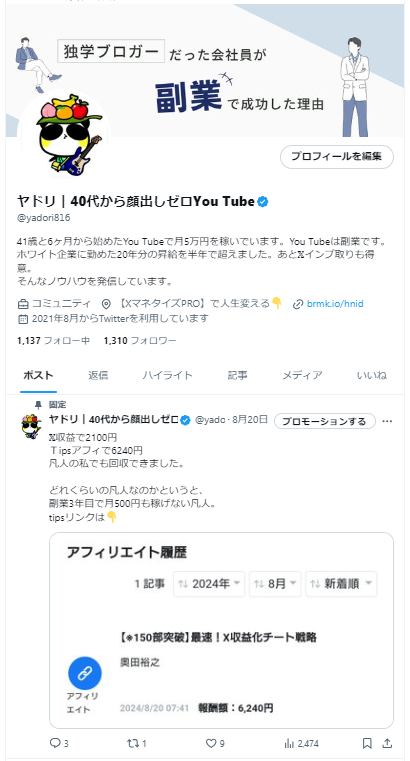Open the three-dot more menu on the post
410x761 pixels.
tap(387, 421)
